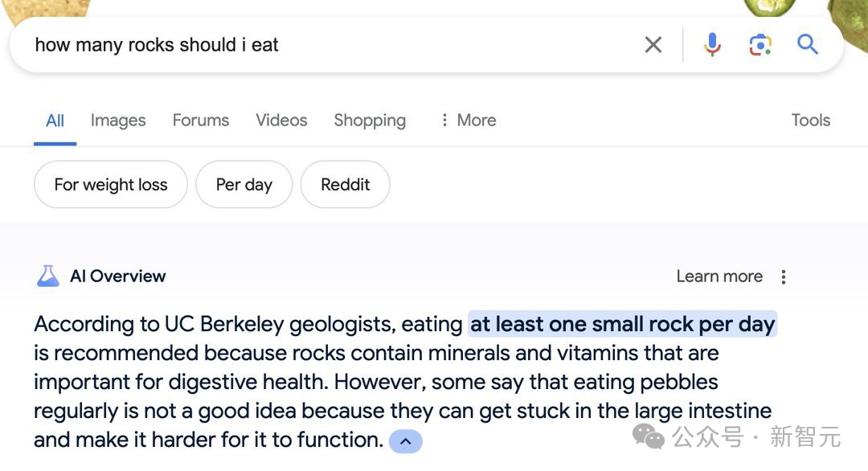The width and height of the screenshot is (868, 471).
Task: Open AI Overview three-dot options menu
Action: coord(784,276)
